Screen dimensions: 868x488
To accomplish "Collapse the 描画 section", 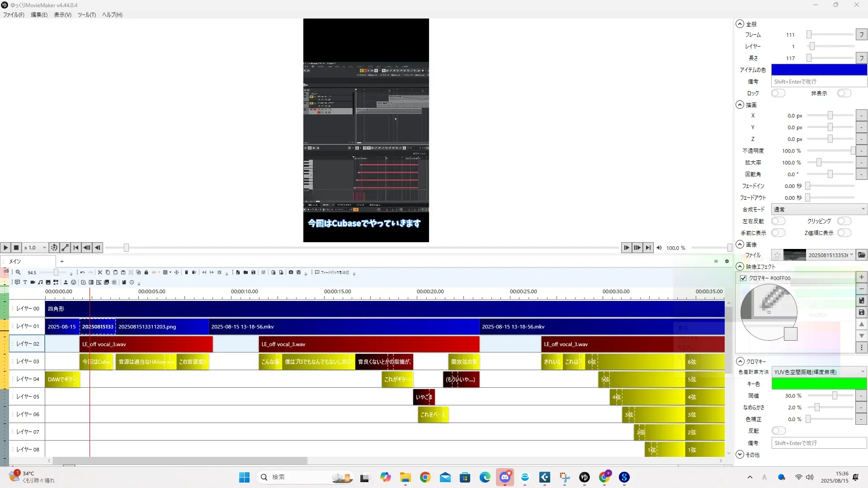I will (740, 105).
